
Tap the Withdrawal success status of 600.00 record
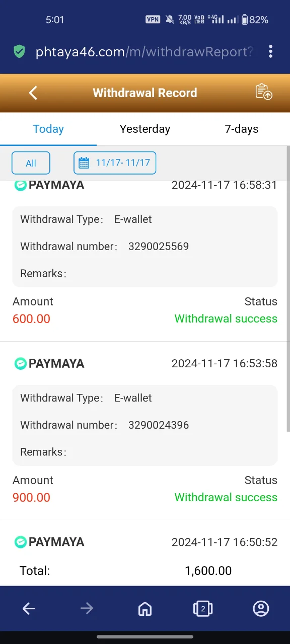226,318
